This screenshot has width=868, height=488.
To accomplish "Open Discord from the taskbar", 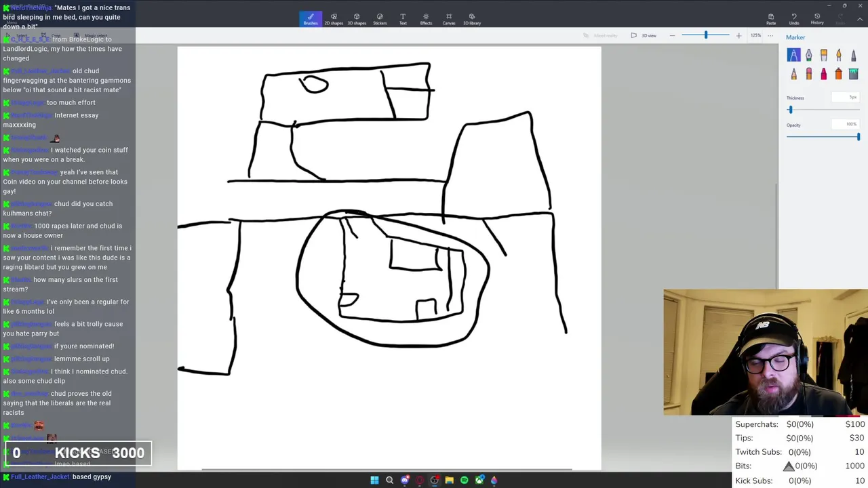I will [405, 481].
